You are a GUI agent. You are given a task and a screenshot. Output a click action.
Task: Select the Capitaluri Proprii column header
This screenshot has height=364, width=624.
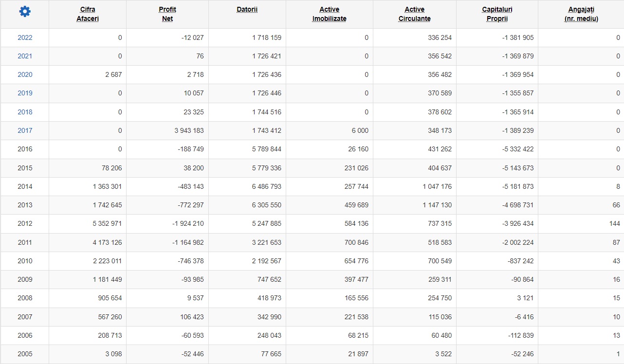pyautogui.click(x=497, y=14)
